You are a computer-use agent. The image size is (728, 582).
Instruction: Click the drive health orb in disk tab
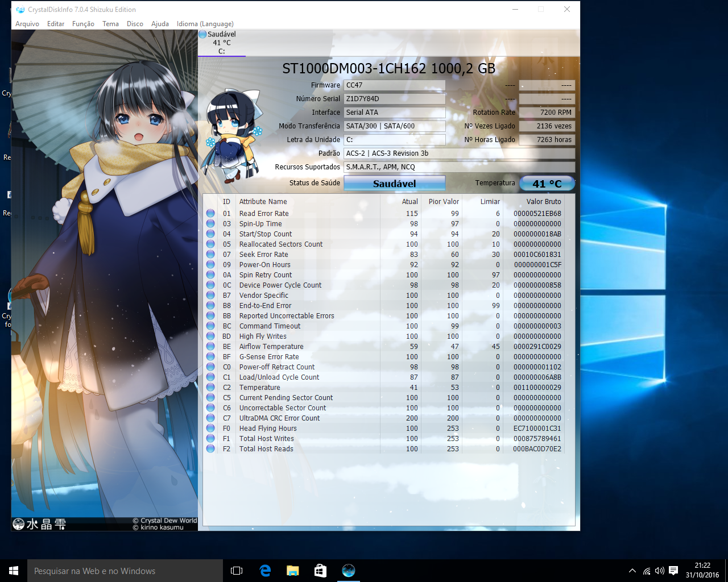click(x=202, y=34)
